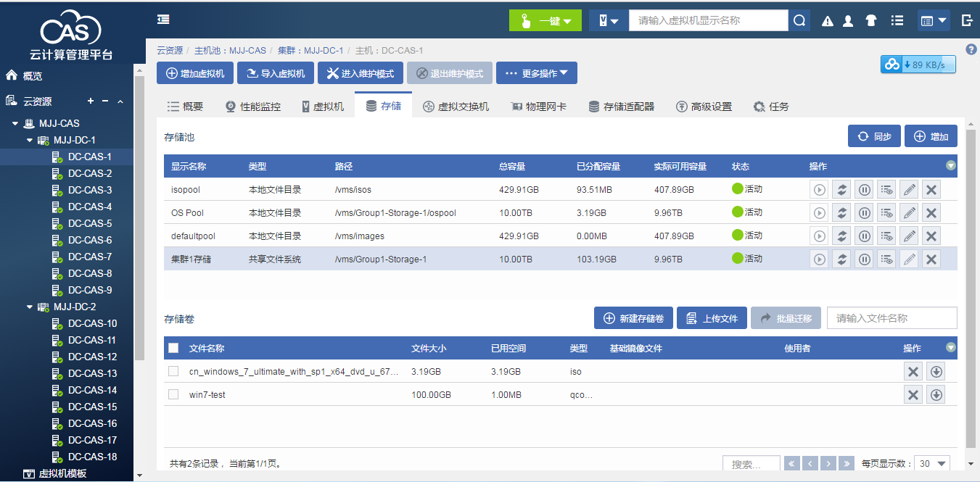
Task: Open the storage pool column options arrow
Action: click(x=951, y=166)
